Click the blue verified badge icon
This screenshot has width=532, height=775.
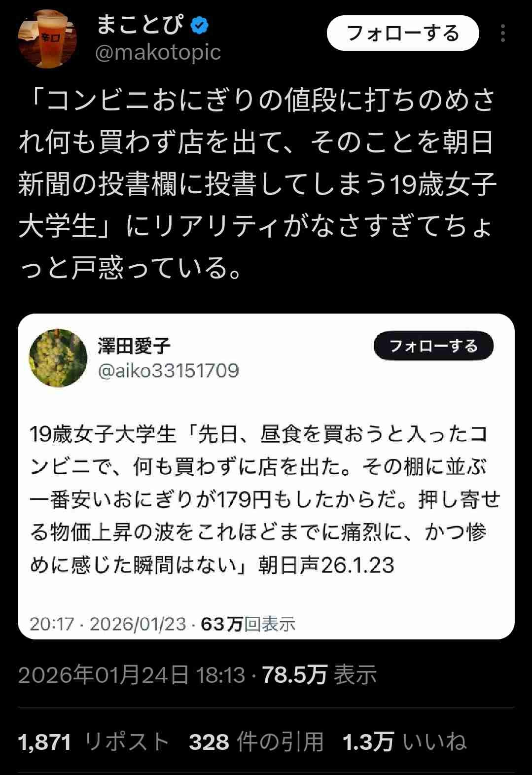(x=199, y=26)
